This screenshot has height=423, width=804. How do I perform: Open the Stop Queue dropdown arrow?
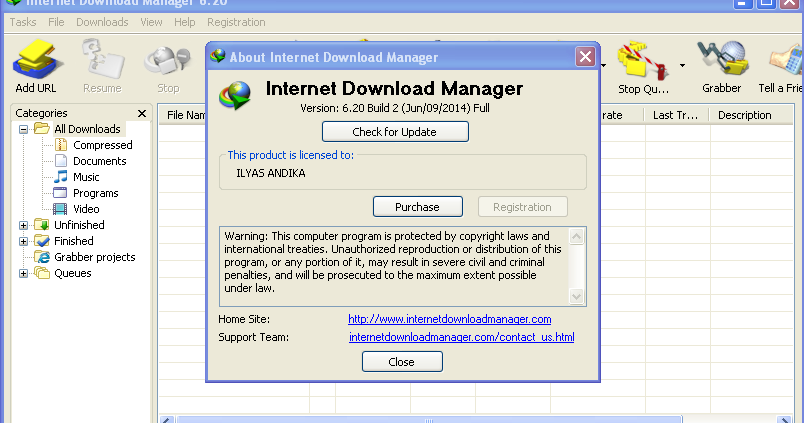coord(682,65)
